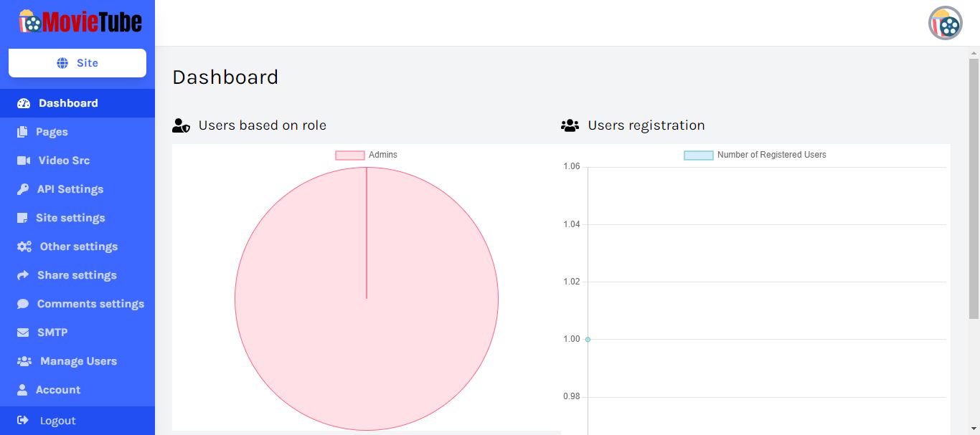Click the Pages documents icon
Viewport: 980px width, 435px height.
coord(23,132)
